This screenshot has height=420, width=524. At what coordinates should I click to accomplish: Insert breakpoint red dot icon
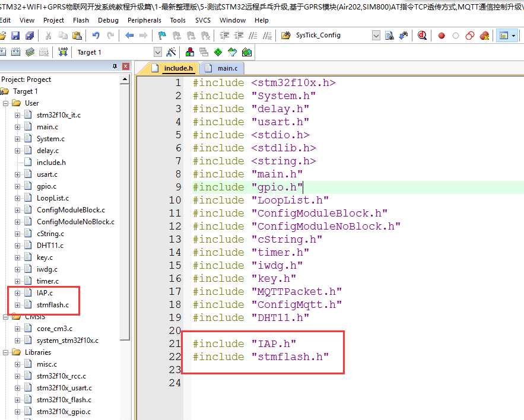(442, 36)
